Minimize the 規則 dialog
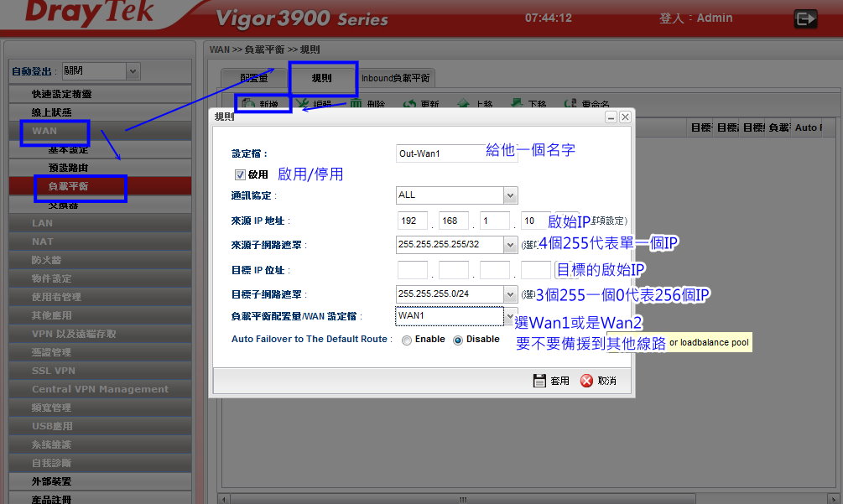Screen dimensions: 843x504 (x=611, y=117)
